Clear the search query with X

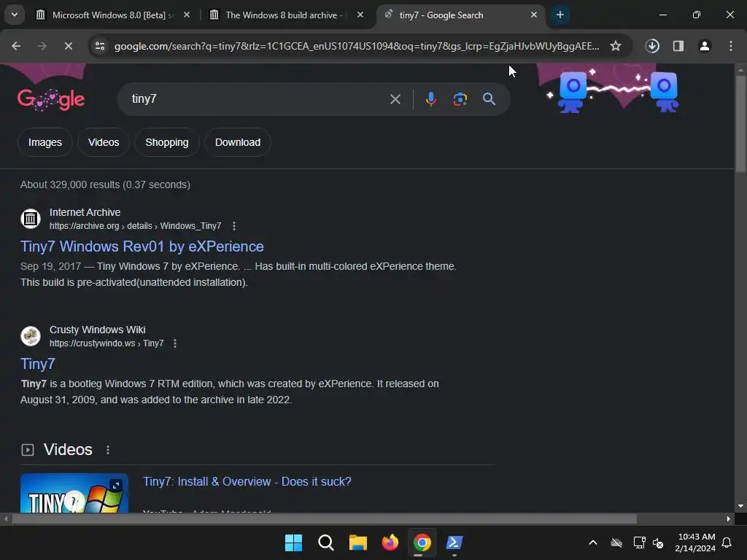[395, 99]
